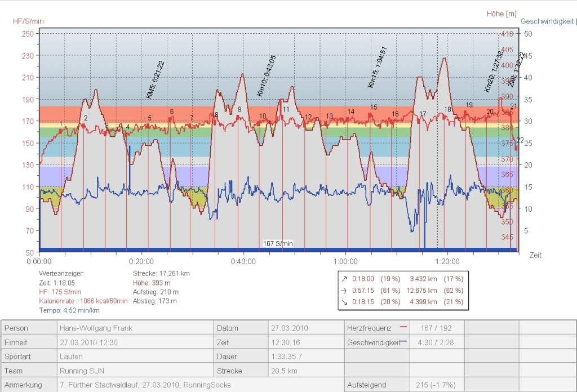Click the dotted cursor line near 1:20:00
The height and width of the screenshot is (392, 577).
(x=437, y=169)
